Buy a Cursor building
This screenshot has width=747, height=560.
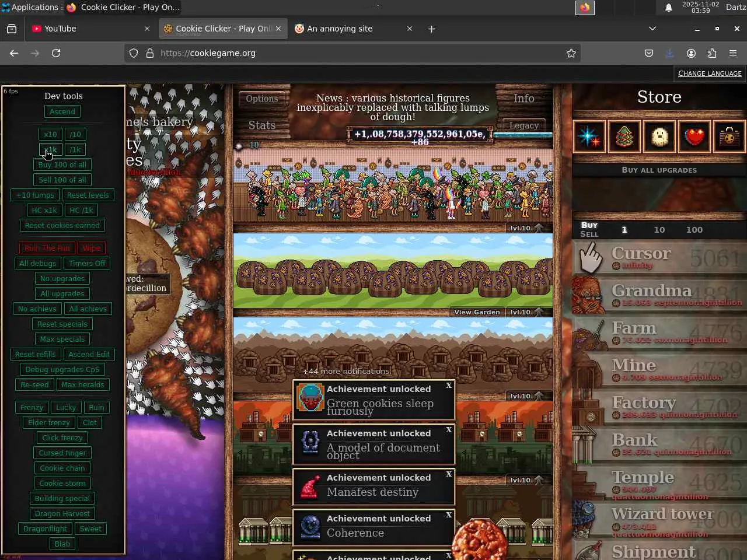(659, 258)
